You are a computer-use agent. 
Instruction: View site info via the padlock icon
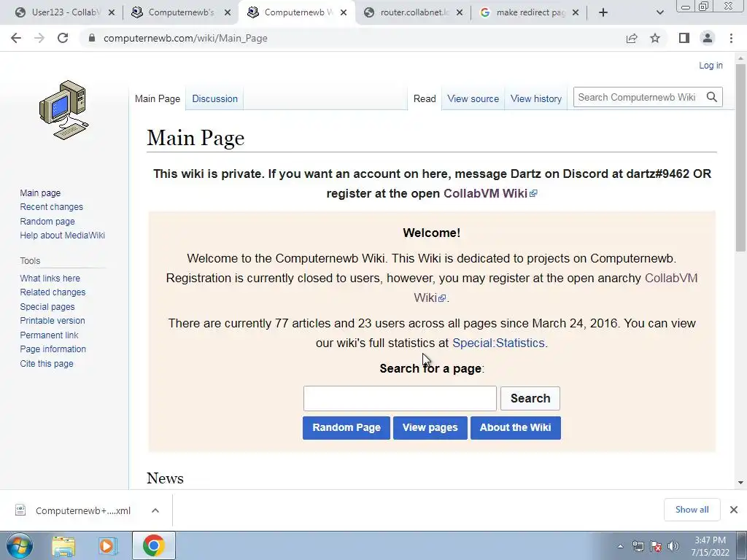(x=93, y=38)
